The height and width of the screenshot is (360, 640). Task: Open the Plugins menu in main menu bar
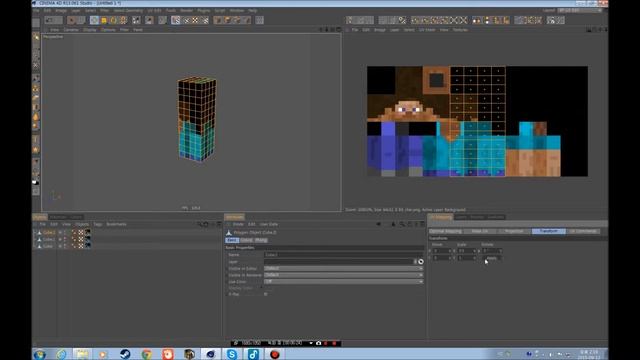coord(203,11)
